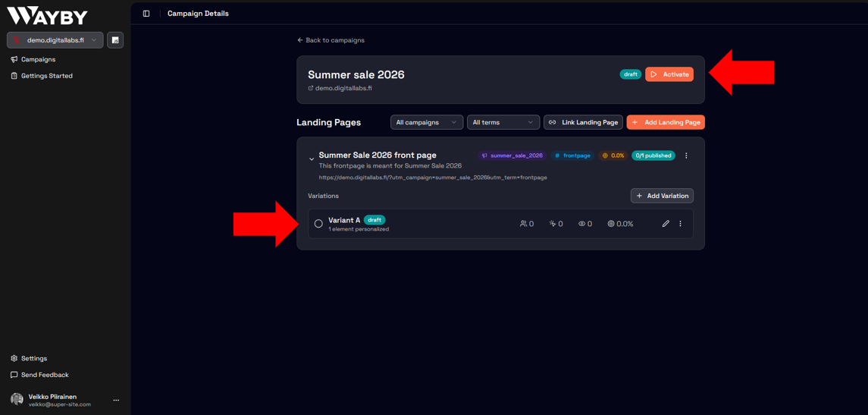
Task: Open Settings in the sidebar
Action: [x=29, y=359]
